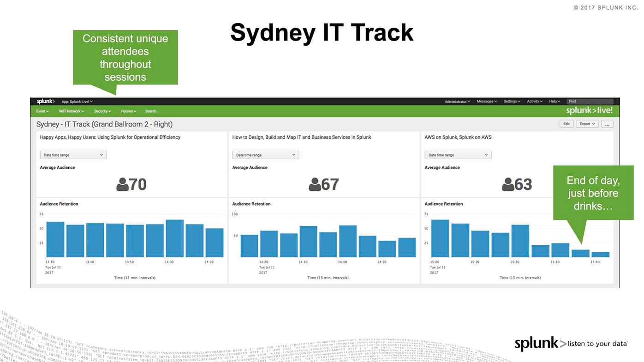The height and width of the screenshot is (362, 644).
Task: Select the 14:40 bar in How to Design chart
Action: coord(348,241)
